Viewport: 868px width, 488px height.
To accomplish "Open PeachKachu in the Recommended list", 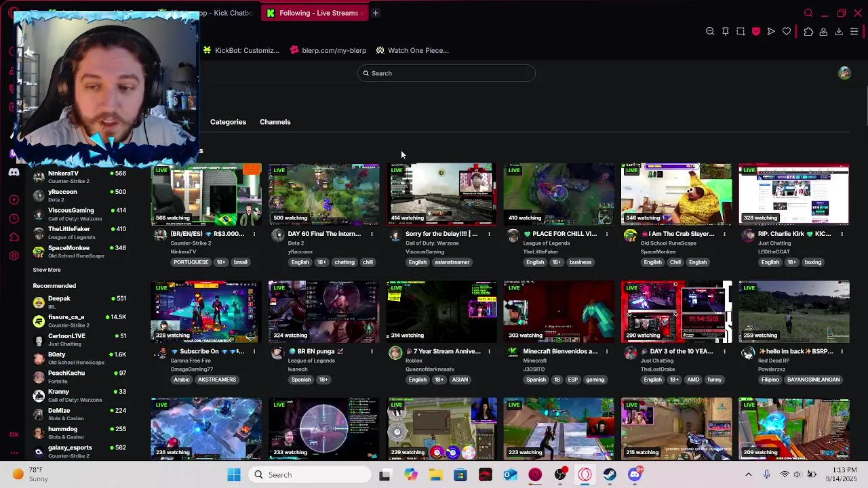I will (79, 377).
